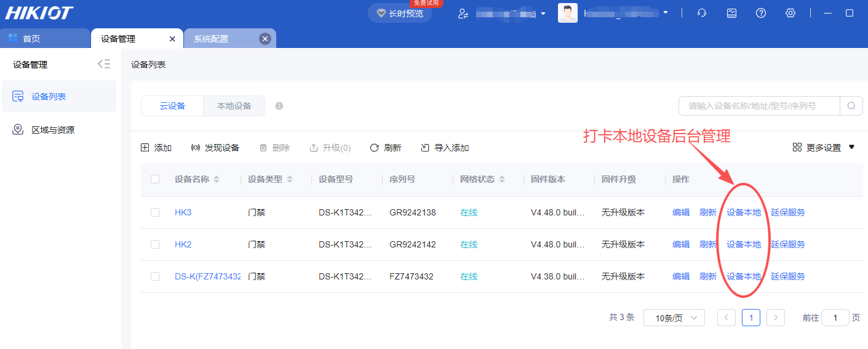Click the info icon beside 本地设备
Screen dimensions: 868x349
click(279, 106)
